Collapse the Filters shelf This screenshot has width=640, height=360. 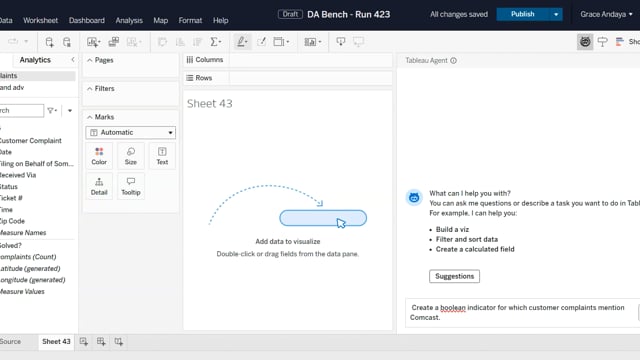click(89, 89)
